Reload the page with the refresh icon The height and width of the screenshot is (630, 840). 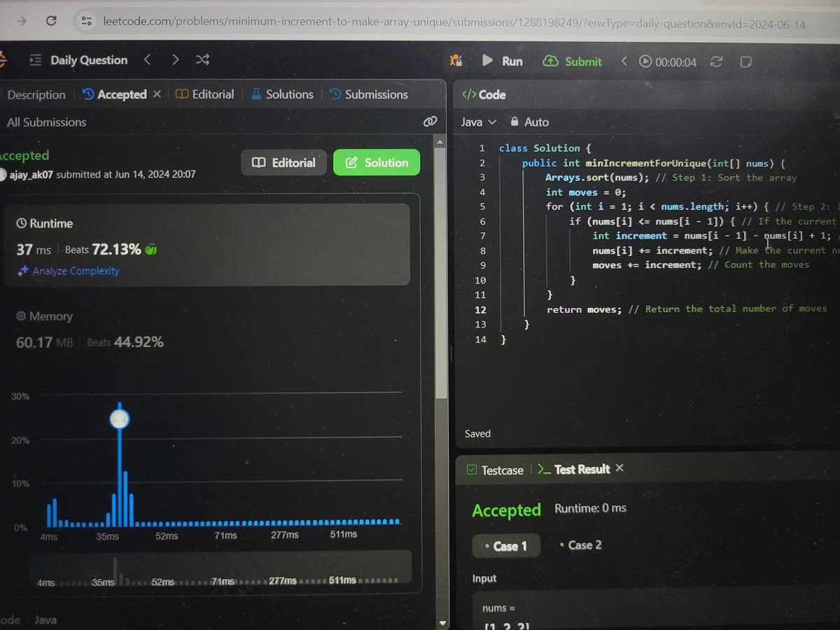click(51, 21)
